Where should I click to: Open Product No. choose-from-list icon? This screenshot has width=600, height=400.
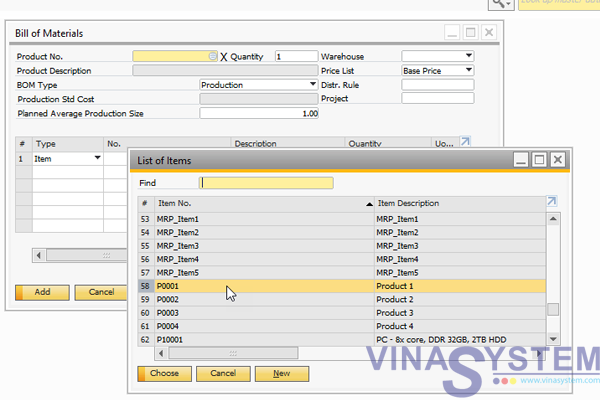212,56
